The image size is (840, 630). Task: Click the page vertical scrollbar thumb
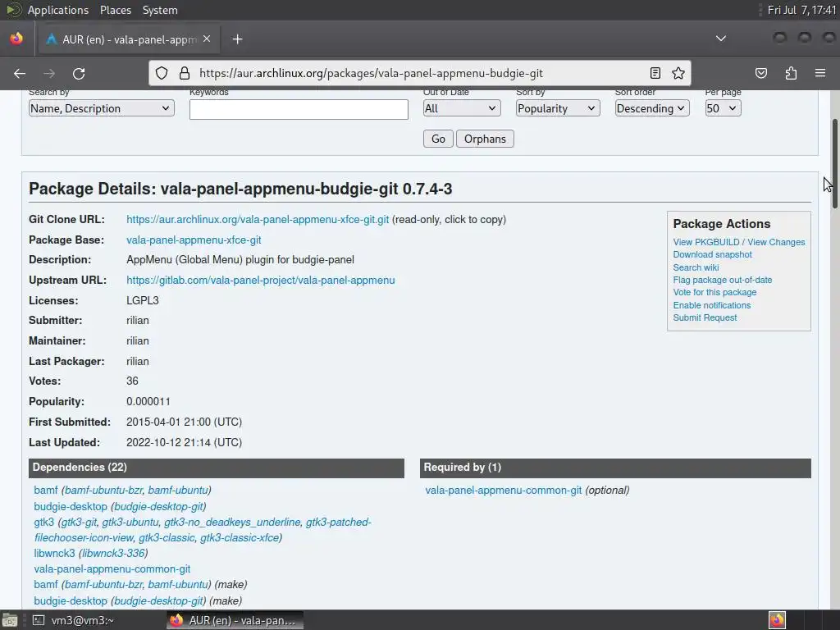point(834,163)
